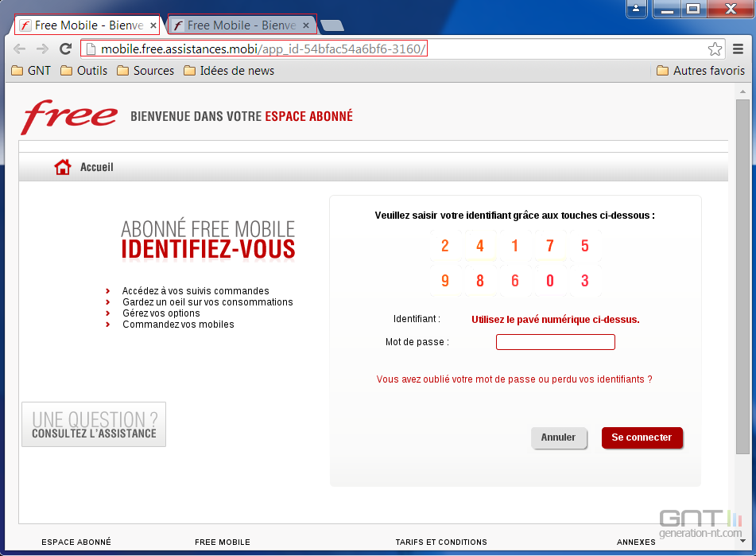Click keypad digit 3
The height and width of the screenshot is (556, 756).
[x=585, y=281]
